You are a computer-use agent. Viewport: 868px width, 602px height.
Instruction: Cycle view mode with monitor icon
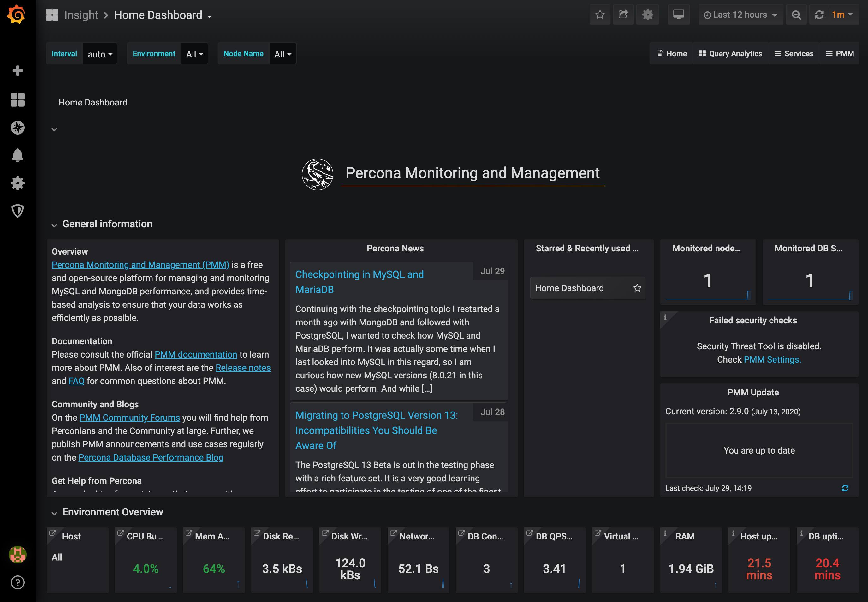pos(678,15)
